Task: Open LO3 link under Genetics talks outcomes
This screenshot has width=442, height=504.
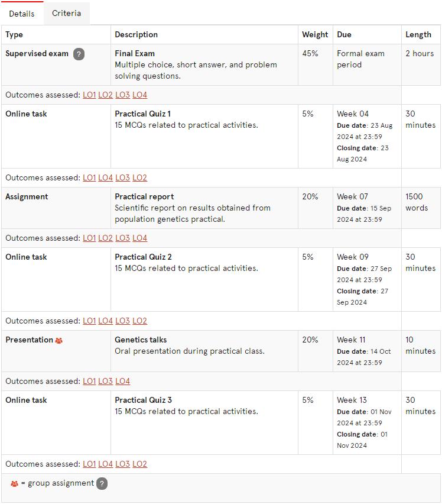Action: (x=105, y=381)
